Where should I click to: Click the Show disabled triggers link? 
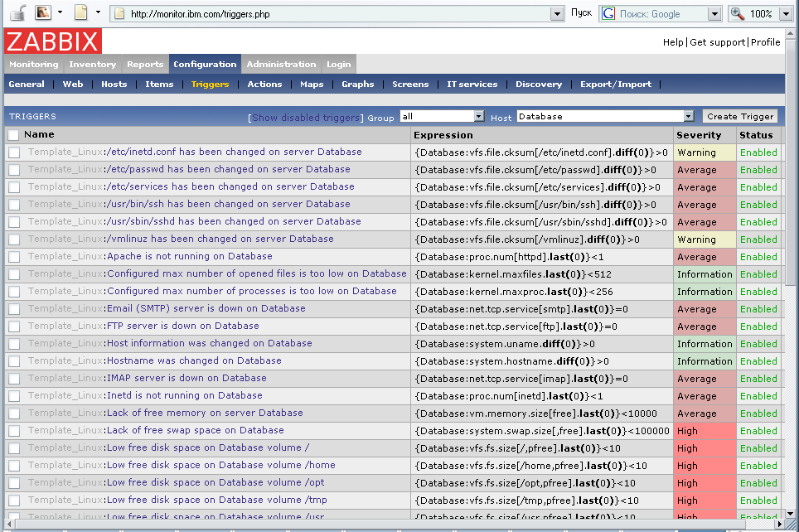(306, 118)
